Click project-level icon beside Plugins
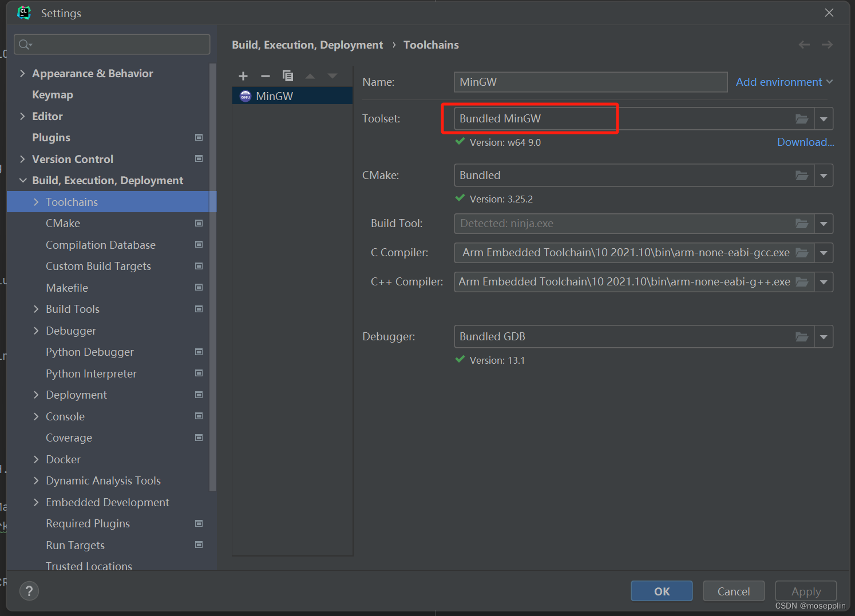 pyautogui.click(x=199, y=137)
